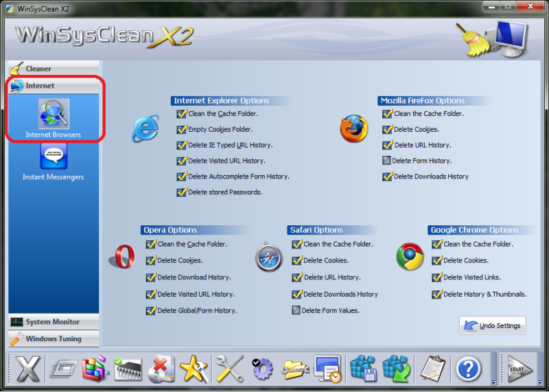549x392 pixels.
Task: Uncheck Safari Delete Downloads History
Action: [x=296, y=295]
